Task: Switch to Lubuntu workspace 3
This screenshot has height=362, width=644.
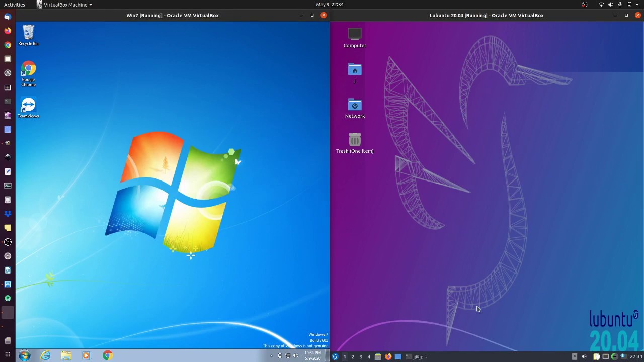Action: click(361, 356)
